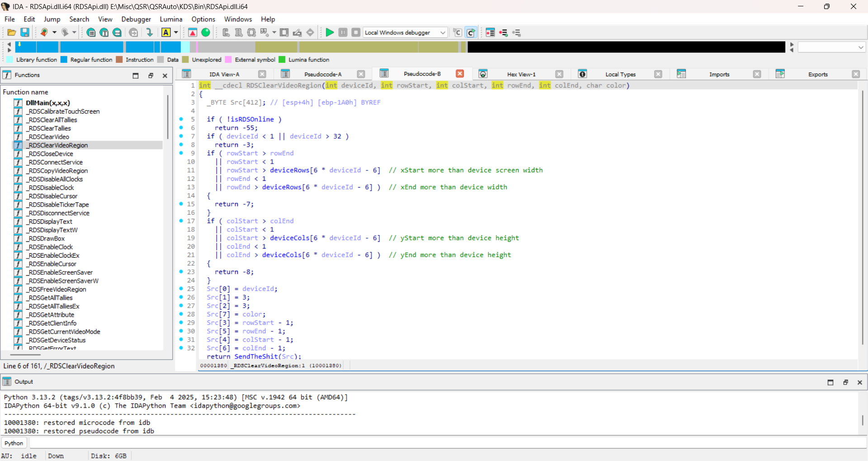The height and width of the screenshot is (461, 868).
Task: Click the Regular function legend color swatch
Action: tap(64, 60)
